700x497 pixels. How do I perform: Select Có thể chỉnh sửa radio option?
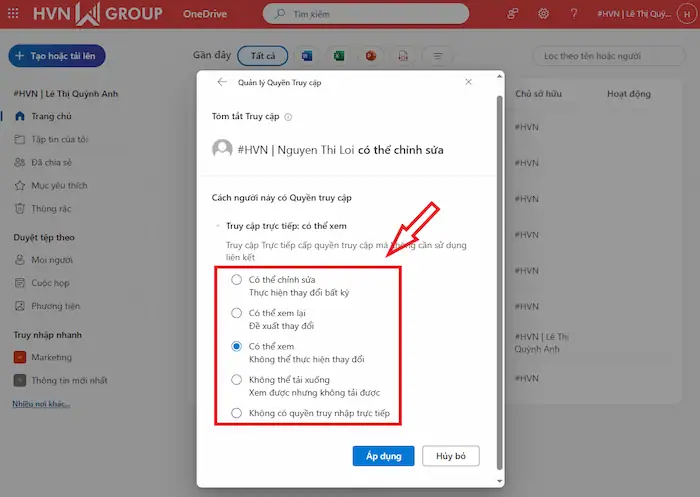237,280
